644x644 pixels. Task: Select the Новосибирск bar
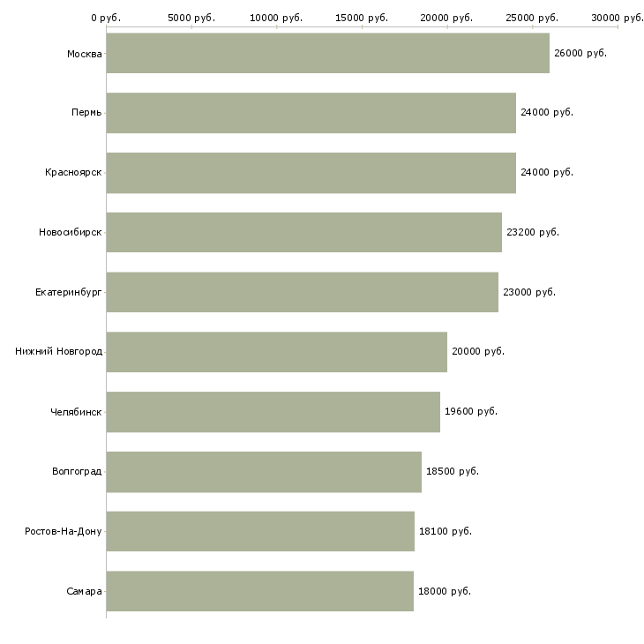[303, 233]
